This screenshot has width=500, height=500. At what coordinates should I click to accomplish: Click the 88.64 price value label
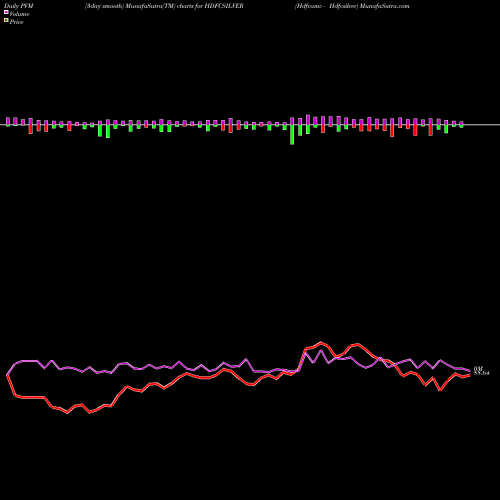(x=481, y=373)
